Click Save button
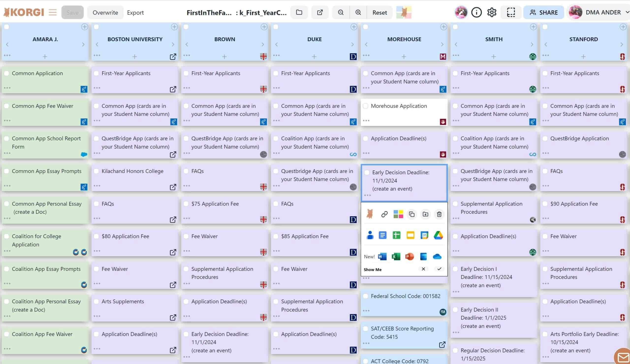The width and height of the screenshot is (630, 364). 72,12
